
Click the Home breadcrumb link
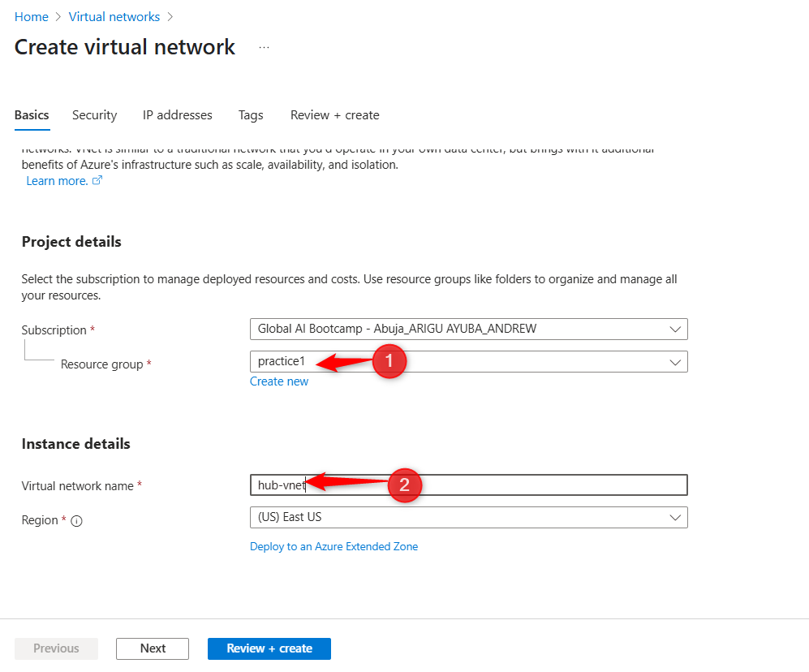click(x=32, y=16)
